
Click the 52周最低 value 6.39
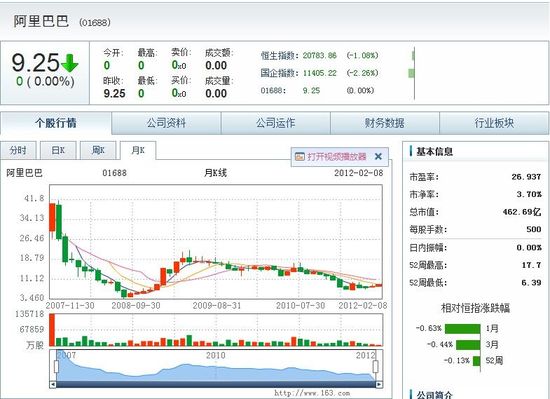[x=531, y=283]
